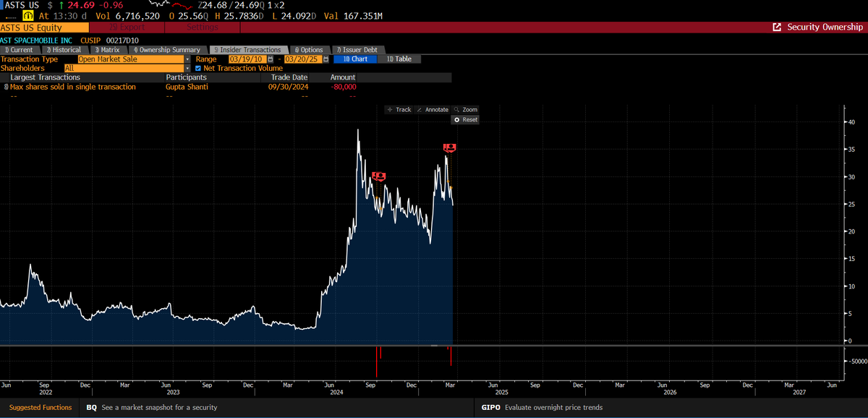Screen dimensions: 868x418
Task: Click the GIPO suggested function
Action: pyautogui.click(x=490, y=407)
